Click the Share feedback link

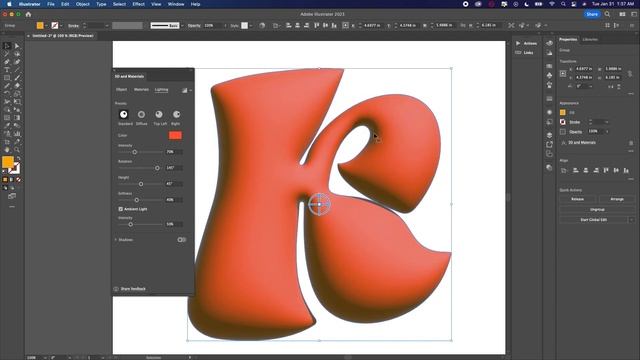133,289
